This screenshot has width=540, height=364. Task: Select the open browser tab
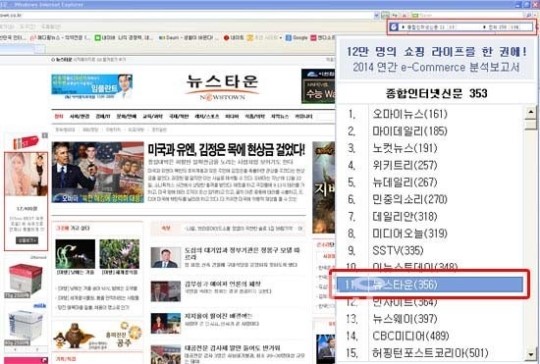pyautogui.click(x=17, y=49)
